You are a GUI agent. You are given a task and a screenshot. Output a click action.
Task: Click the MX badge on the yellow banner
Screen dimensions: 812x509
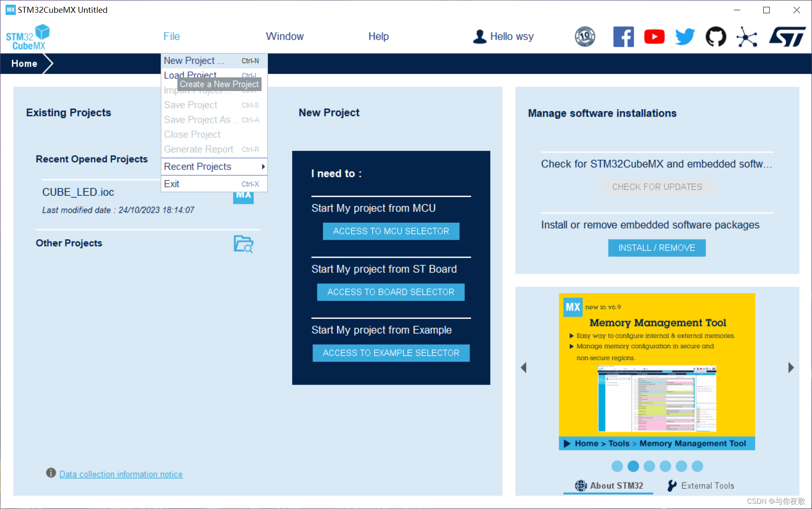573,307
